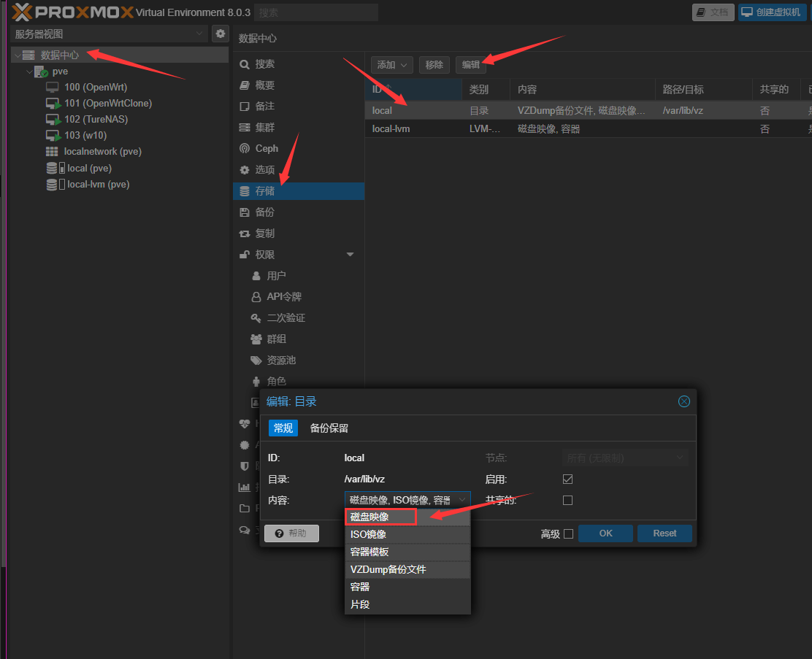Select the localnetwork (pve) grid icon
Screen dimensions: 812x659
pyautogui.click(x=52, y=152)
